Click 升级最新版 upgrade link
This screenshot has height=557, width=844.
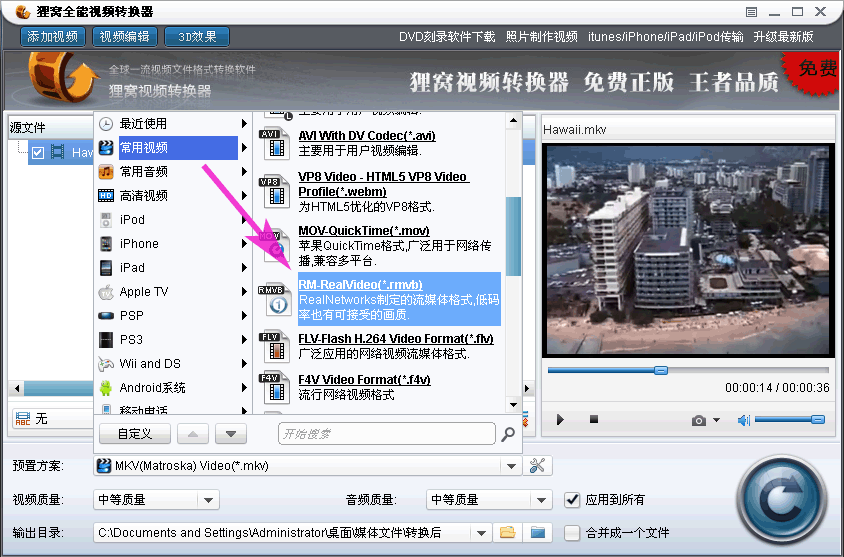[x=783, y=37]
